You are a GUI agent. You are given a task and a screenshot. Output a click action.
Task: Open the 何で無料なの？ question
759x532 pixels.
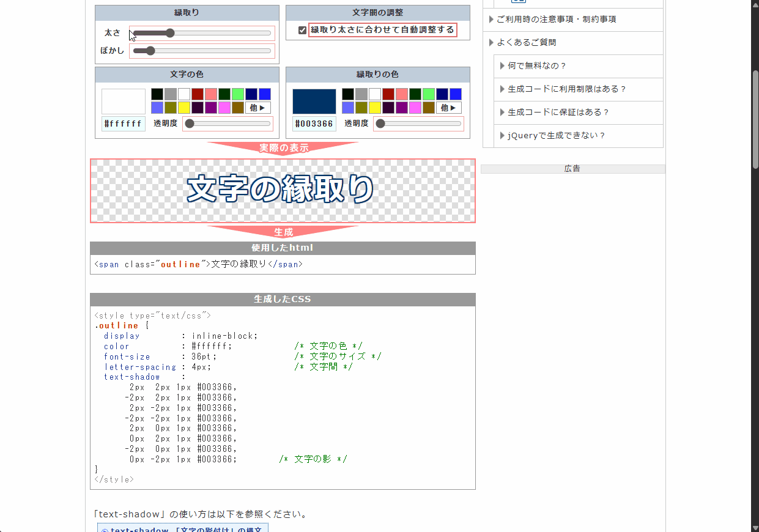[537, 66]
